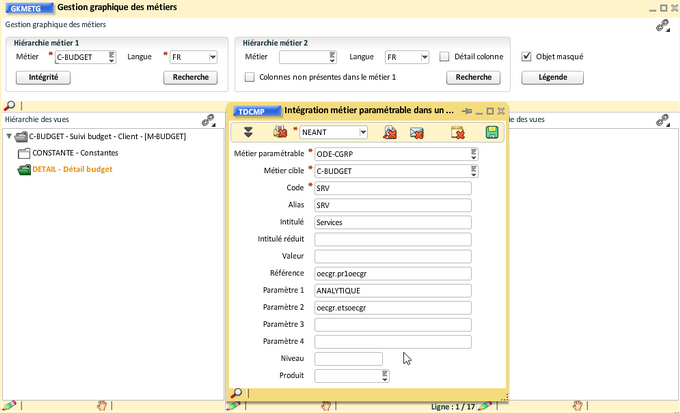Click the chain link icon at top right
The image size is (680, 413).
tap(662, 26)
